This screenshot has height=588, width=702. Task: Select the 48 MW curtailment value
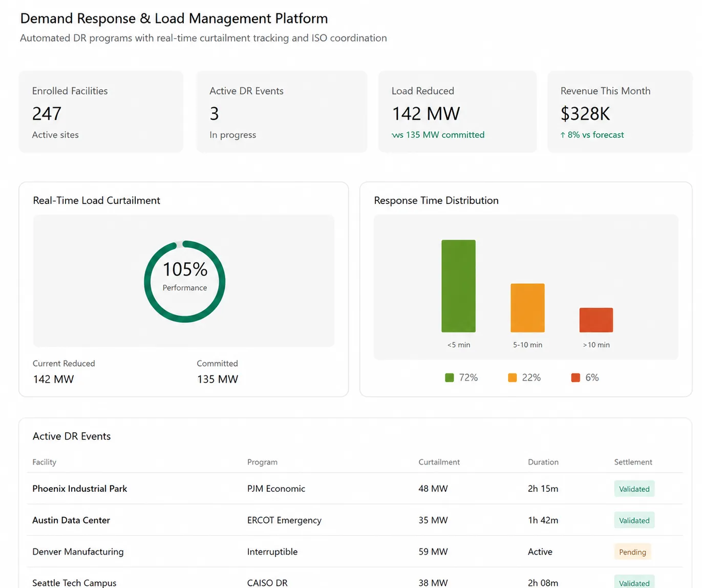coord(433,489)
